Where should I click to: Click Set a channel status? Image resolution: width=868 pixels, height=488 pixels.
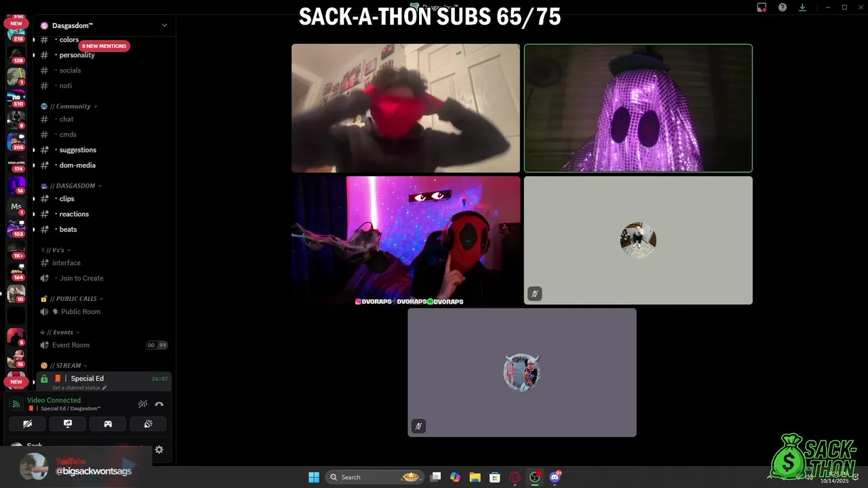(79, 388)
